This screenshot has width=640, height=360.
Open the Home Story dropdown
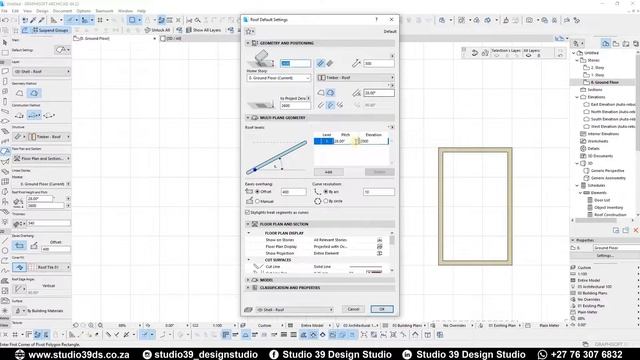(x=278, y=78)
